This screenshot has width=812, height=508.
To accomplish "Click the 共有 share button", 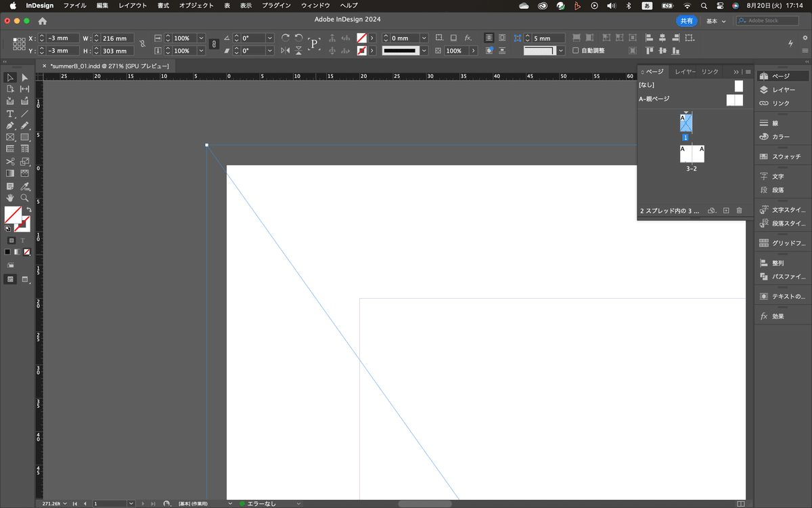I will pos(687,21).
